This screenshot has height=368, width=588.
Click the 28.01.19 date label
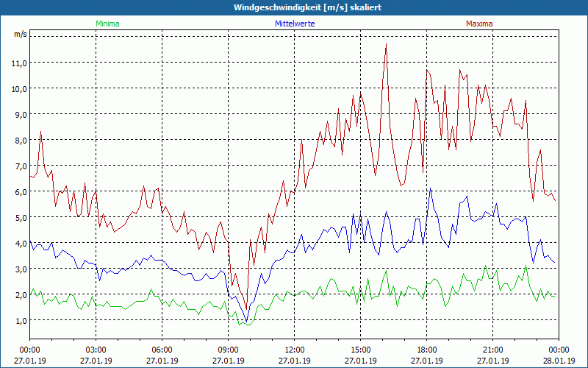[559, 361]
